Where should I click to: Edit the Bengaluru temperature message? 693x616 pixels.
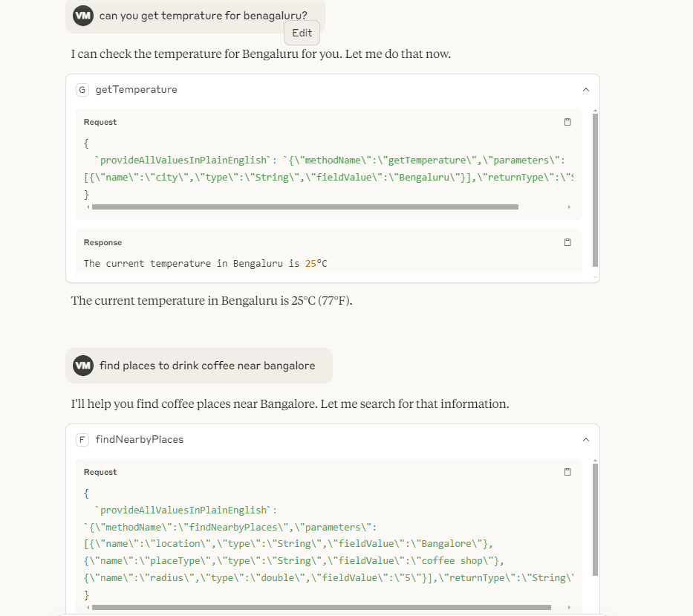302,33
